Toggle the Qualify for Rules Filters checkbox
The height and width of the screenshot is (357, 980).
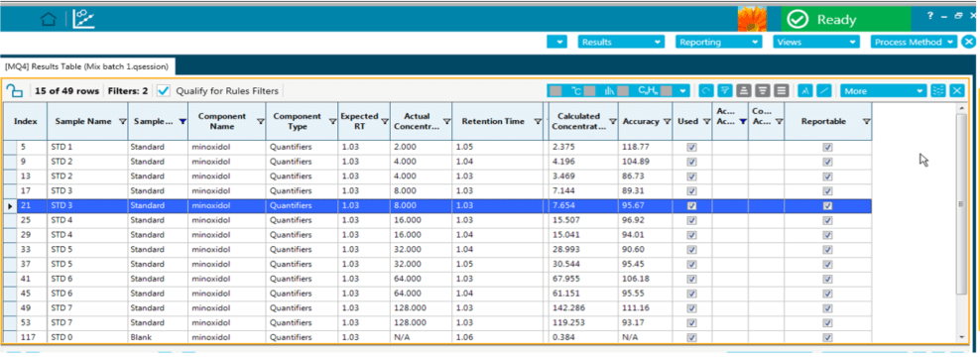click(163, 91)
